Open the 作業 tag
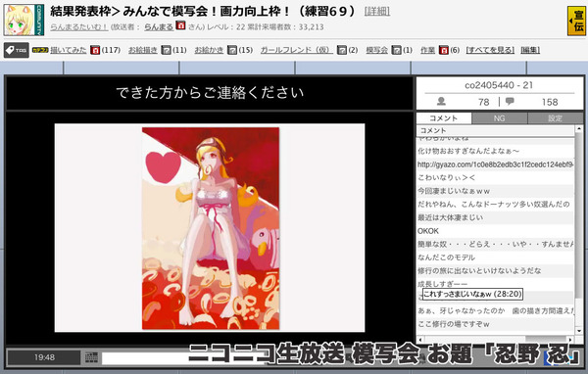Image resolution: width=588 pixels, height=374 pixels. pos(427,50)
